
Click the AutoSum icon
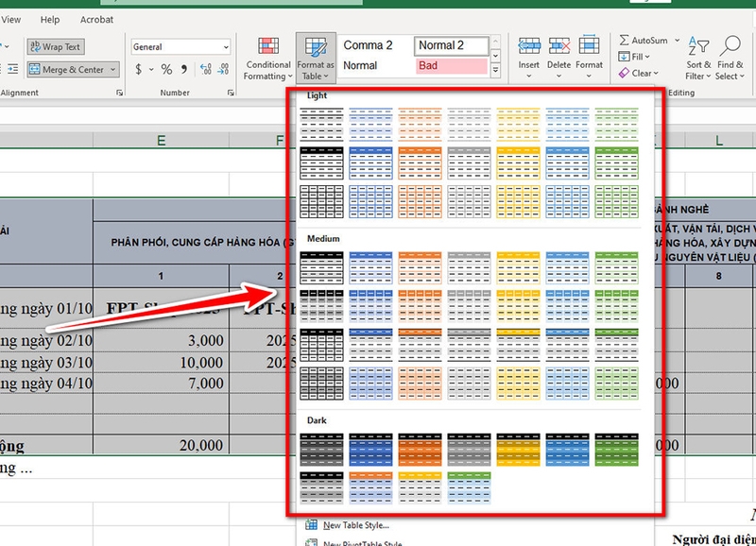[626, 41]
